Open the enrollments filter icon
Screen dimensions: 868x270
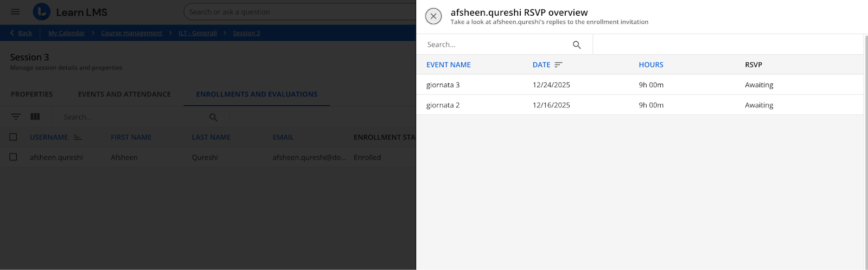coord(16,117)
